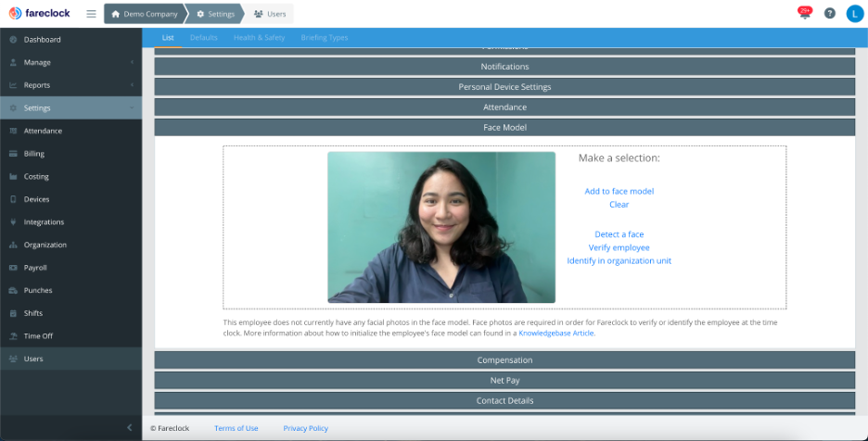Select the List tab
The image size is (868, 441).
click(x=168, y=38)
